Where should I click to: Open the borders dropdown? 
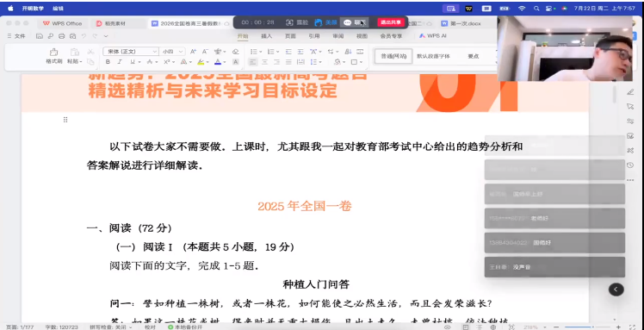[x=361, y=62]
